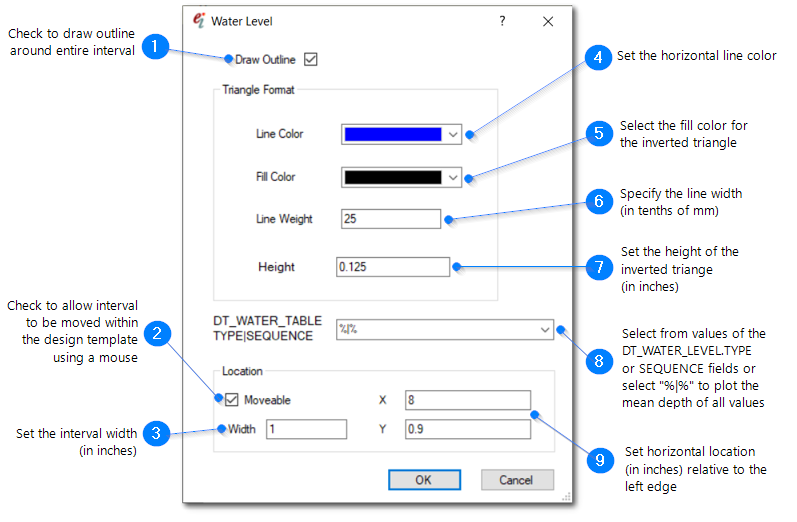Click the numbered callout 3 marker
797x522 pixels.
point(155,433)
